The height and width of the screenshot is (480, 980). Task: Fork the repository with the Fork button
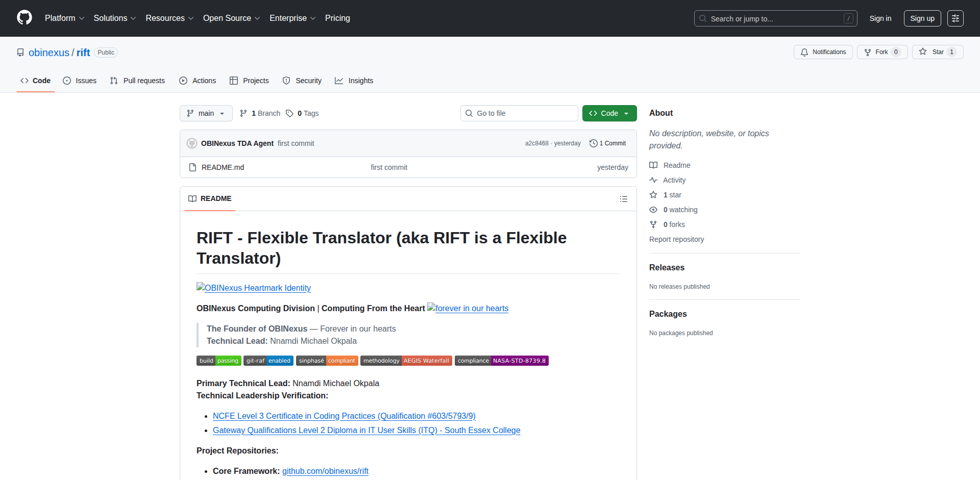[x=882, y=52]
